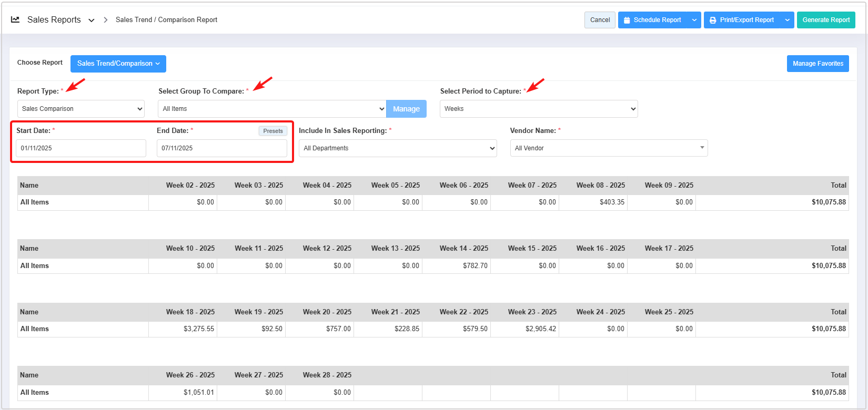Click the Manage button beside group selector

(406, 109)
